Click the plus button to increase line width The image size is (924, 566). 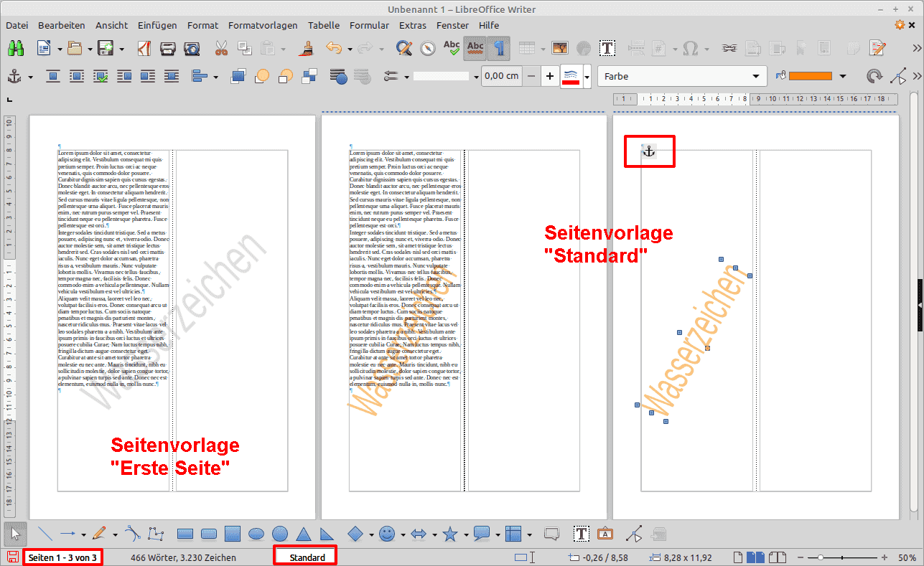550,76
